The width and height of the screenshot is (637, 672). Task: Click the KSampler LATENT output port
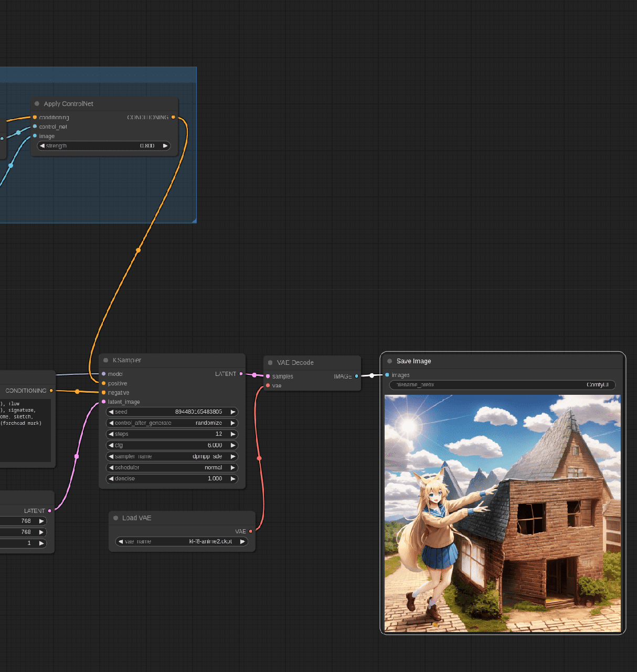coord(241,374)
